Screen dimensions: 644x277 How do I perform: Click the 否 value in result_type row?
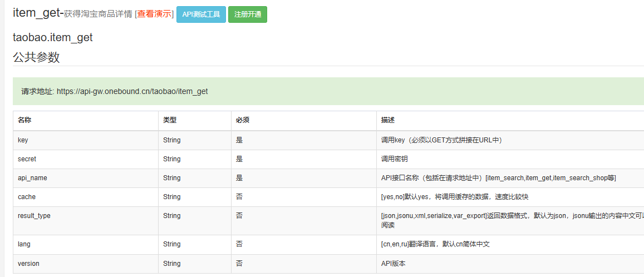coord(239,215)
